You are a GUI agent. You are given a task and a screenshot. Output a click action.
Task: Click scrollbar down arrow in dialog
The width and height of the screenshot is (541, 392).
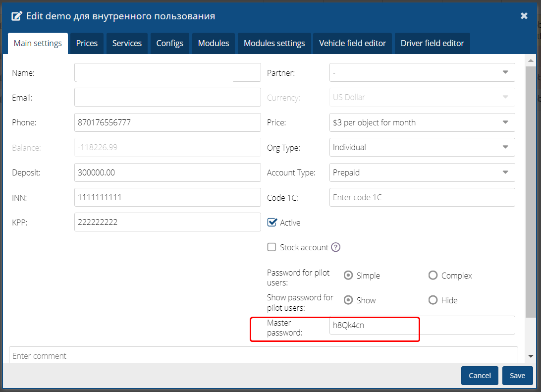(x=531, y=356)
